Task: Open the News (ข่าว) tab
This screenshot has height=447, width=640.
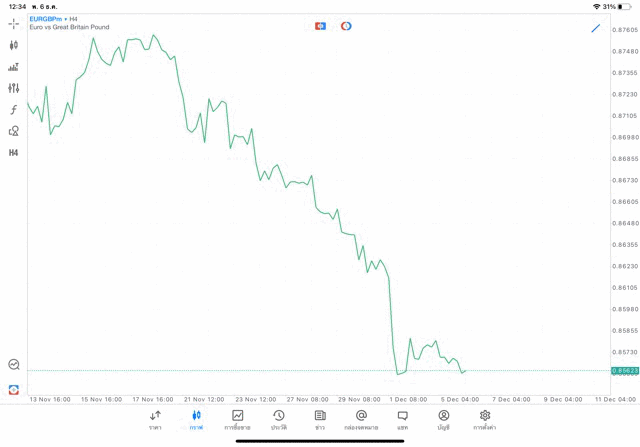Action: coord(320,420)
